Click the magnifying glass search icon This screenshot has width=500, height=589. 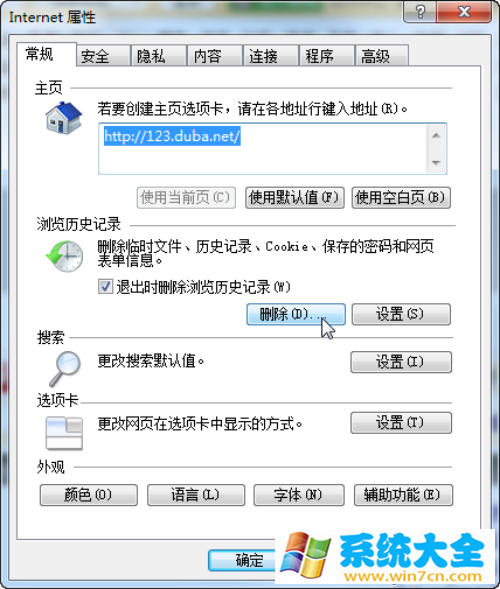[65, 369]
